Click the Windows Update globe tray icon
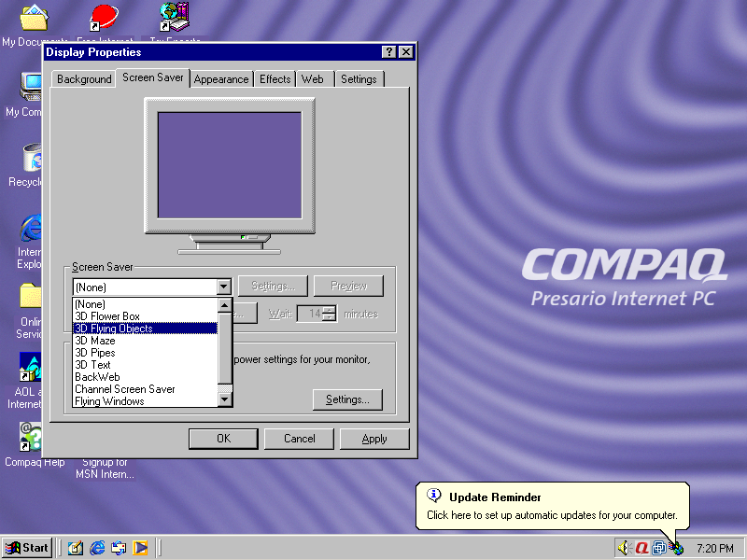 click(x=676, y=549)
